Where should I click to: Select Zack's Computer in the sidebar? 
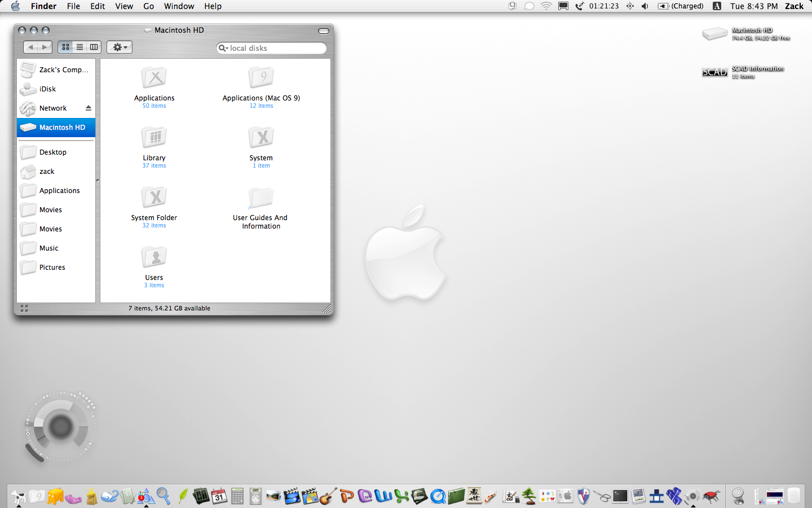(x=56, y=70)
